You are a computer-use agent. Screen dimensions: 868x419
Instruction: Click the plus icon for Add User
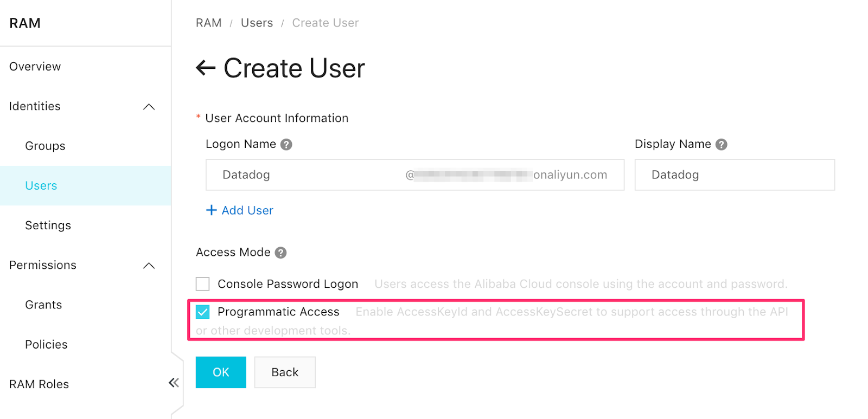click(x=212, y=210)
